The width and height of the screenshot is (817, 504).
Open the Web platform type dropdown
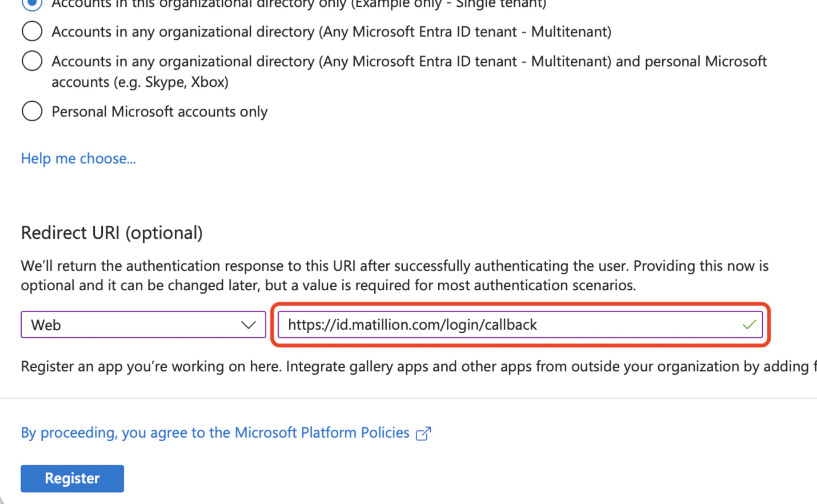tap(143, 325)
